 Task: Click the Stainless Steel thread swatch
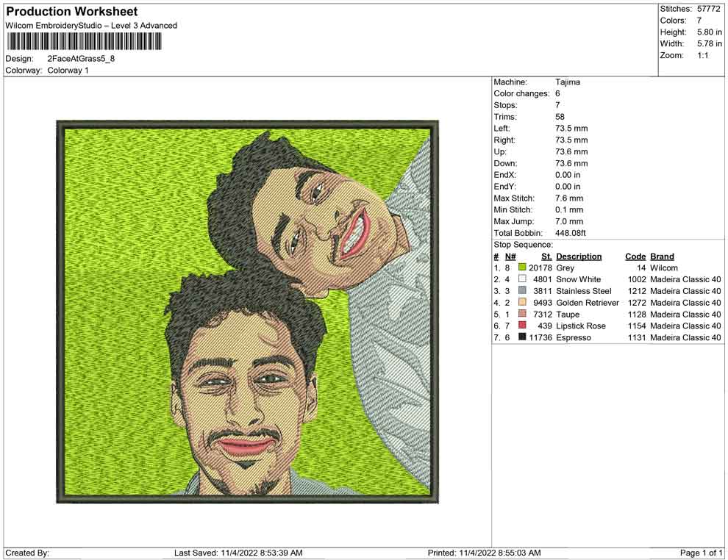point(522,290)
